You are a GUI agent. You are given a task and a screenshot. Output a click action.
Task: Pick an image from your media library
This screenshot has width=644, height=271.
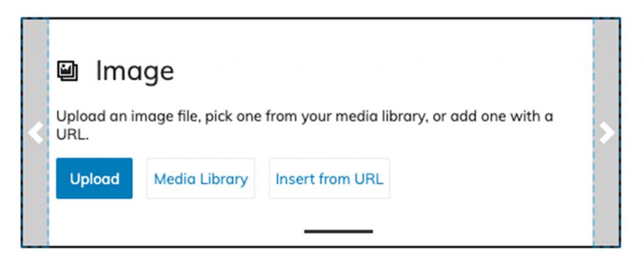(201, 179)
